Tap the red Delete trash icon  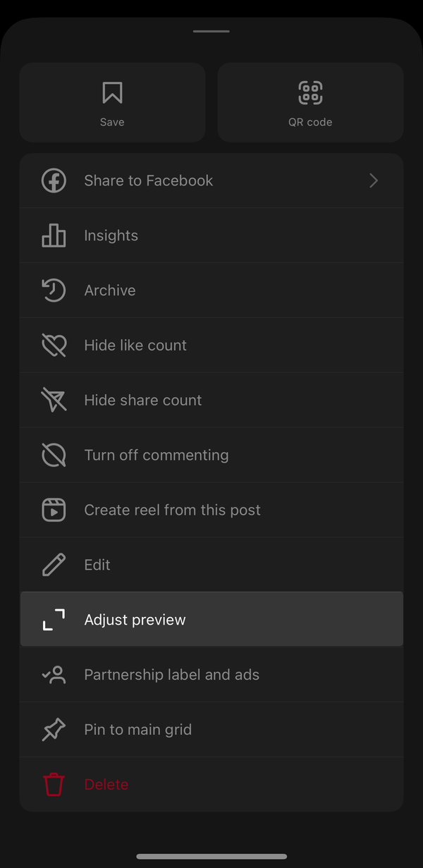click(x=54, y=784)
